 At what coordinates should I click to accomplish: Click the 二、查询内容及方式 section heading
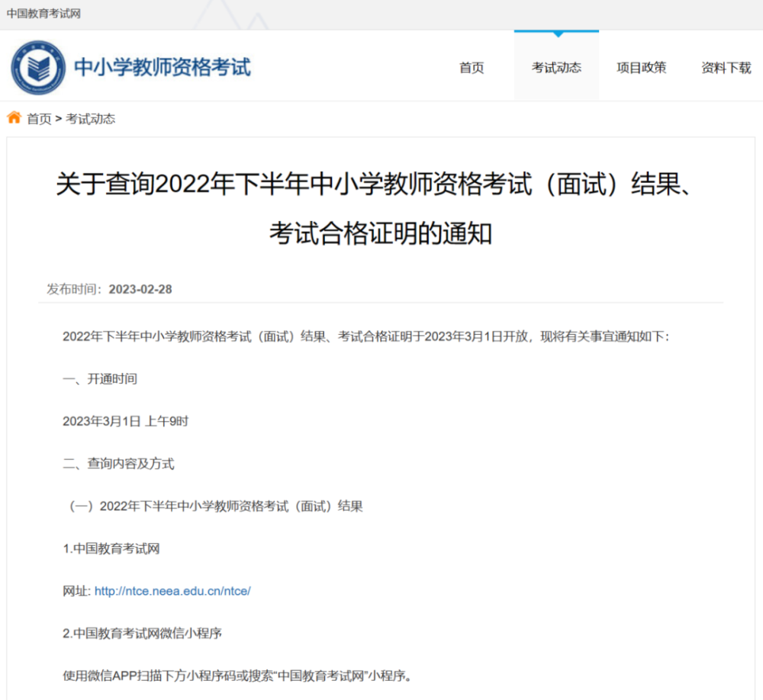pyautogui.click(x=118, y=464)
